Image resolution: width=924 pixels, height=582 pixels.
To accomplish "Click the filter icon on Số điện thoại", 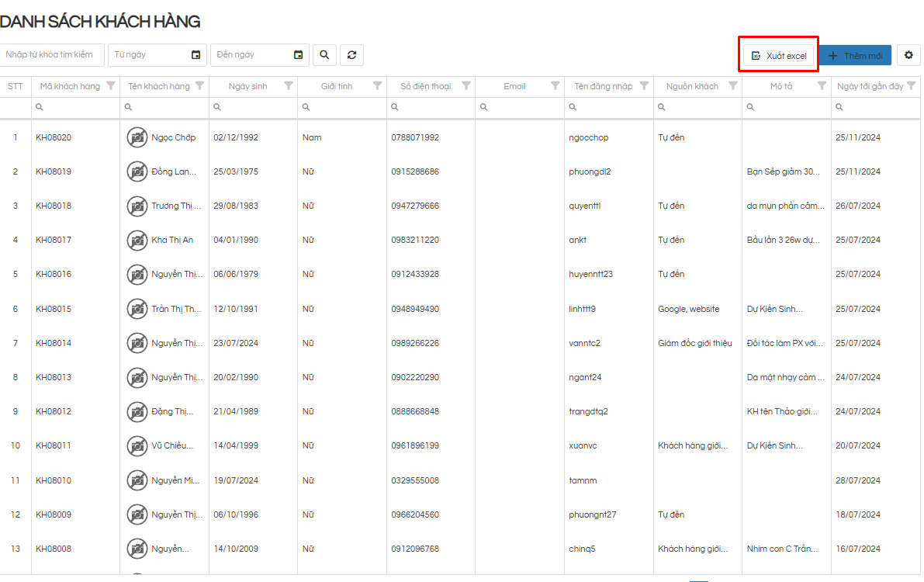I will tap(466, 86).
